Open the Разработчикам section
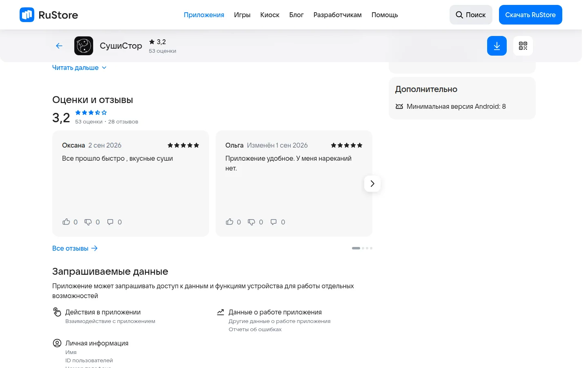Image resolution: width=588 pixels, height=368 pixels. [338, 15]
